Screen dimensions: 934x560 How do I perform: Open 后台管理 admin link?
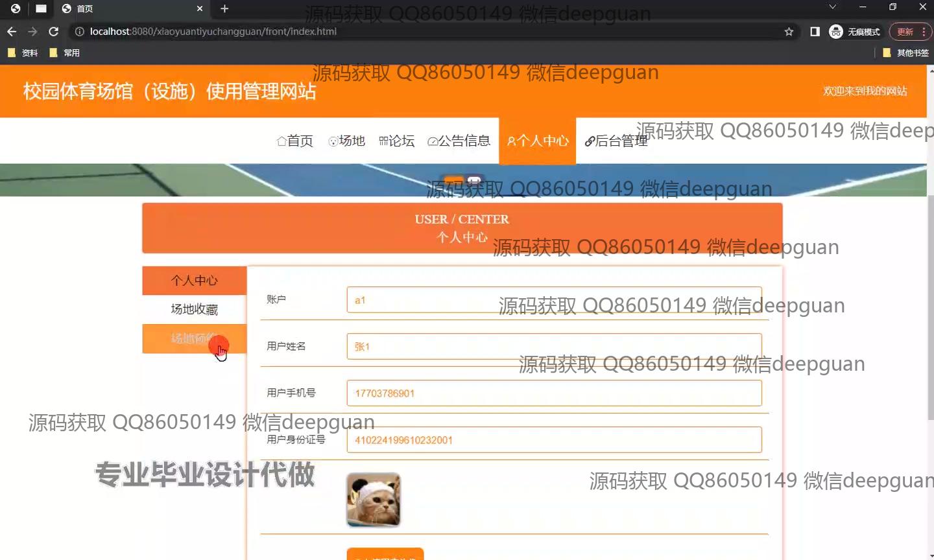[x=616, y=141]
